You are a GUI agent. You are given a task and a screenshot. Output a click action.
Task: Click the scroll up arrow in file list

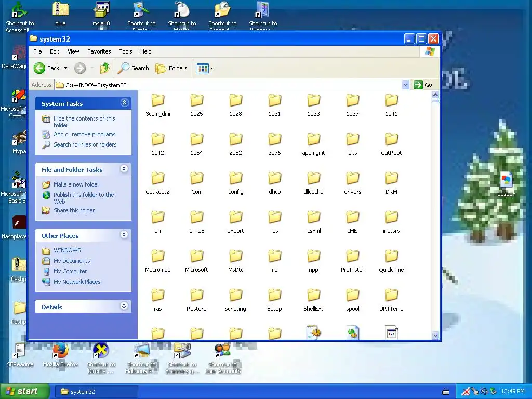(436, 95)
